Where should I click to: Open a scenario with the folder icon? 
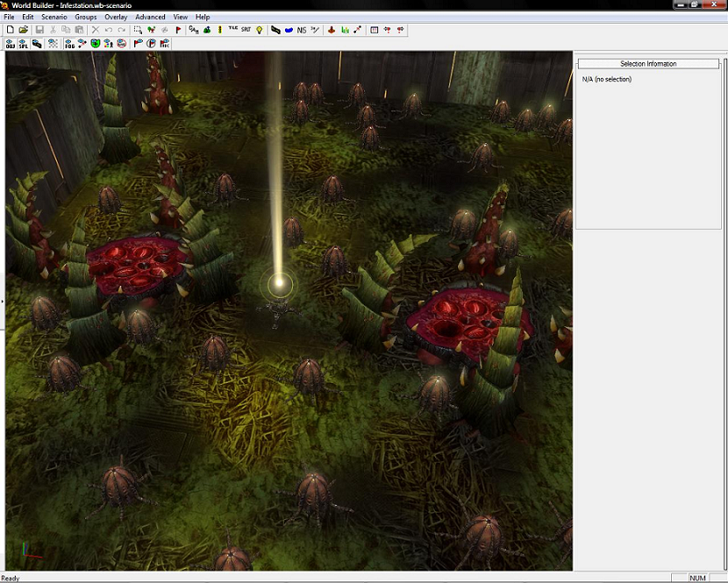click(24, 30)
